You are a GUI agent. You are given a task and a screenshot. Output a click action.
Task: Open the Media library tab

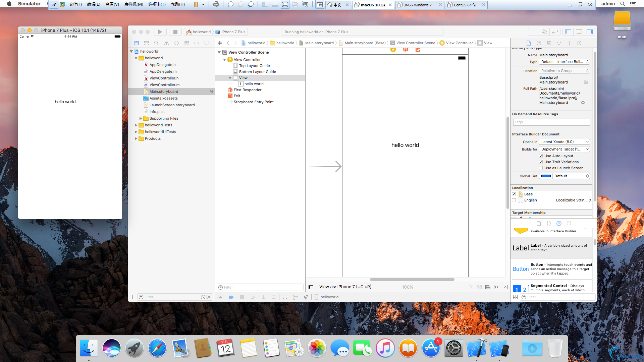point(569,223)
